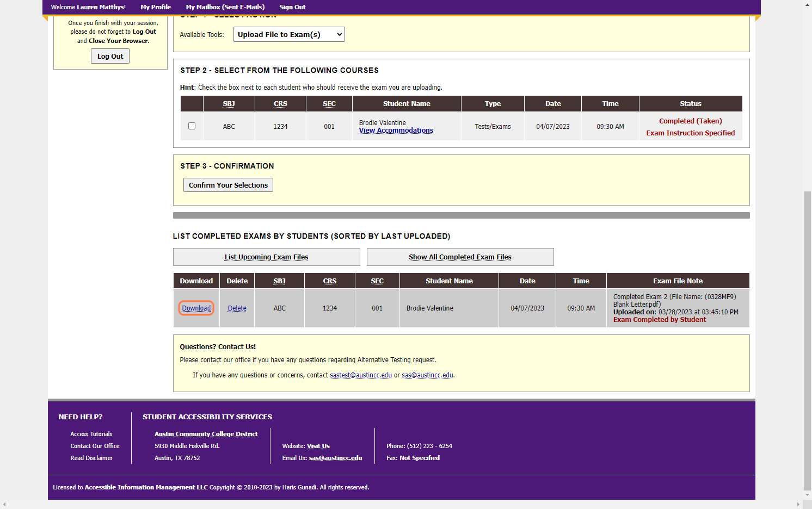
Task: Open the Available Tools dropdown
Action: tap(289, 34)
